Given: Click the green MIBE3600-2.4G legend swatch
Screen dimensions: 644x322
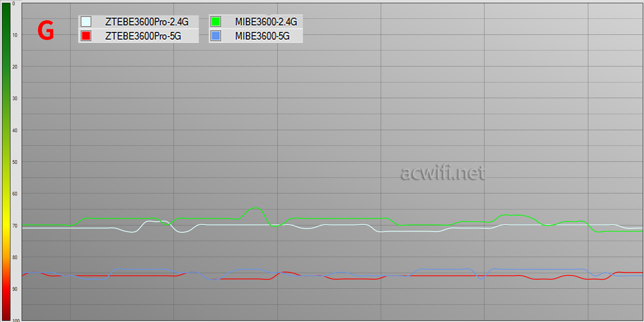Looking at the screenshot, I should click(216, 22).
